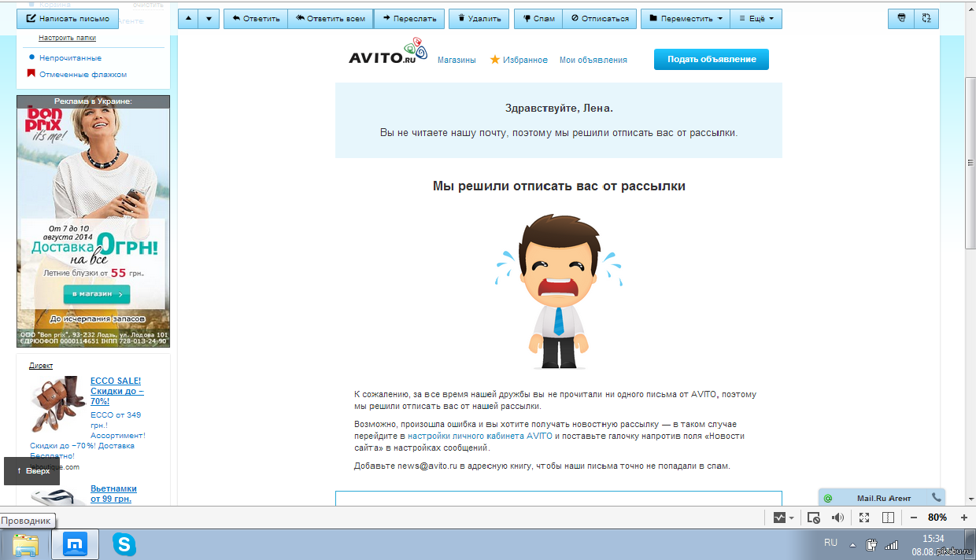
Task: Open Windows Explorer folder taskbar icon
Action: [x=25, y=544]
